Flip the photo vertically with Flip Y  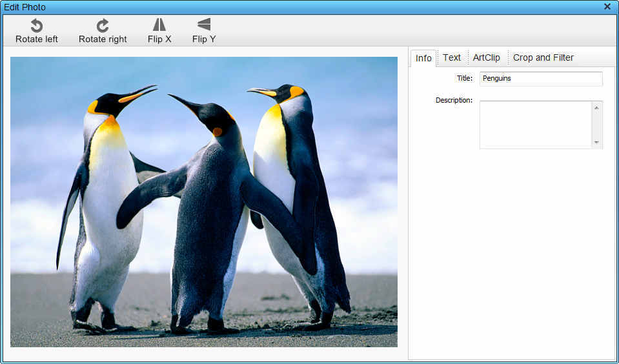pos(204,31)
